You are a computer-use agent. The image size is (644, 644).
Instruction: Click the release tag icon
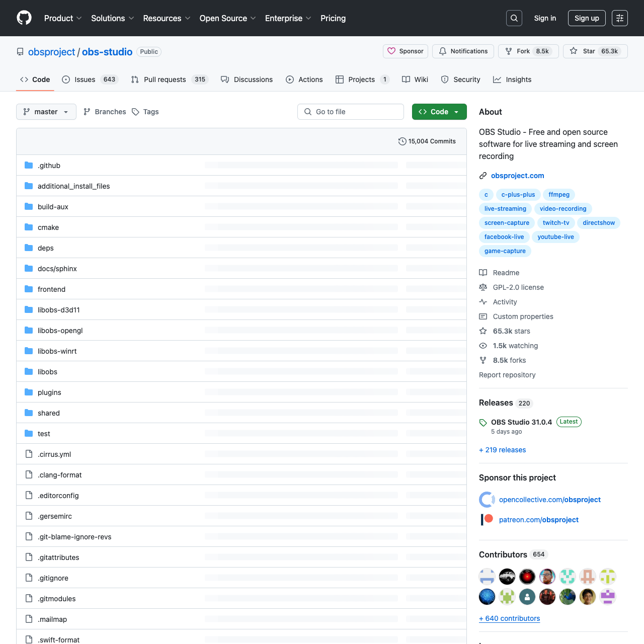point(483,423)
